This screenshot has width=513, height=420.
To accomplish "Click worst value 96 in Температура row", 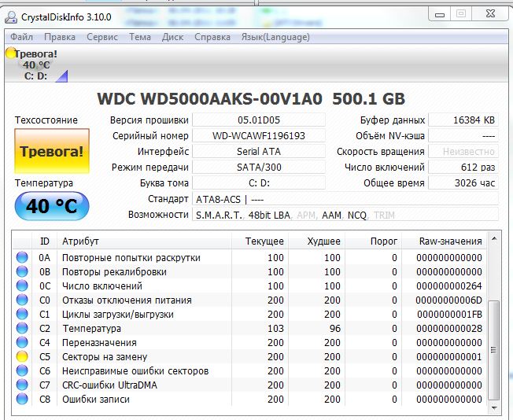I will point(335,329).
